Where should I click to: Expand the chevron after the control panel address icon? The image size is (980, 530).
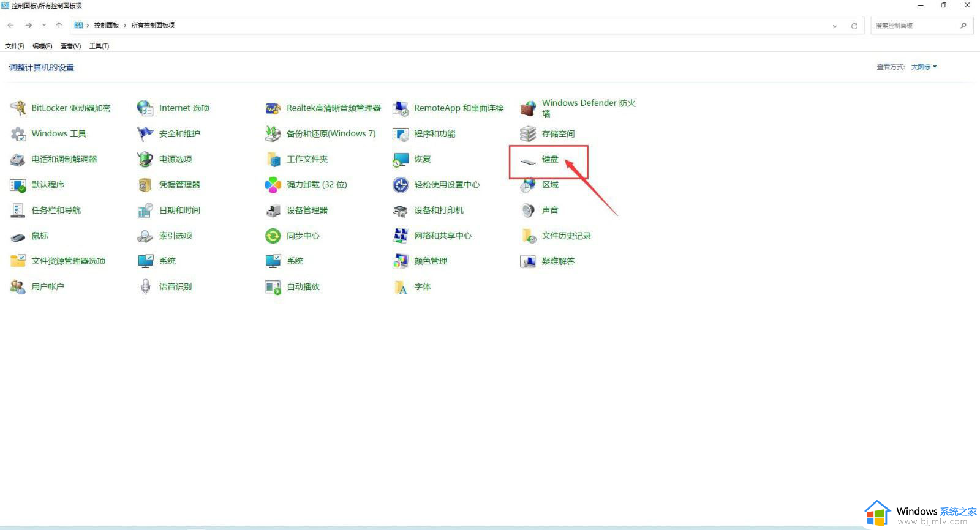click(88, 26)
